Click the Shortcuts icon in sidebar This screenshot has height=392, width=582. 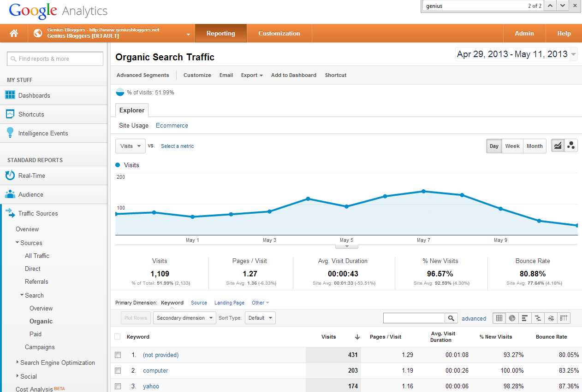click(x=10, y=114)
